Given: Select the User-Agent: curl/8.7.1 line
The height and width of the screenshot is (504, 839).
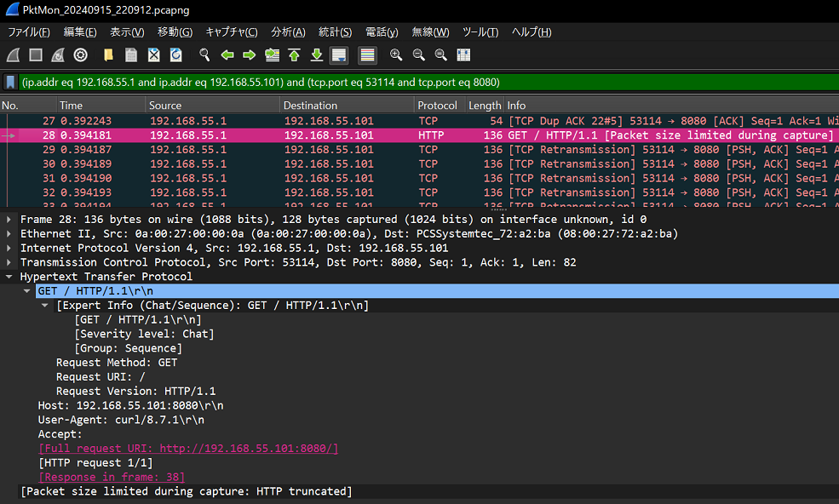Looking at the screenshot, I should pos(121,420).
